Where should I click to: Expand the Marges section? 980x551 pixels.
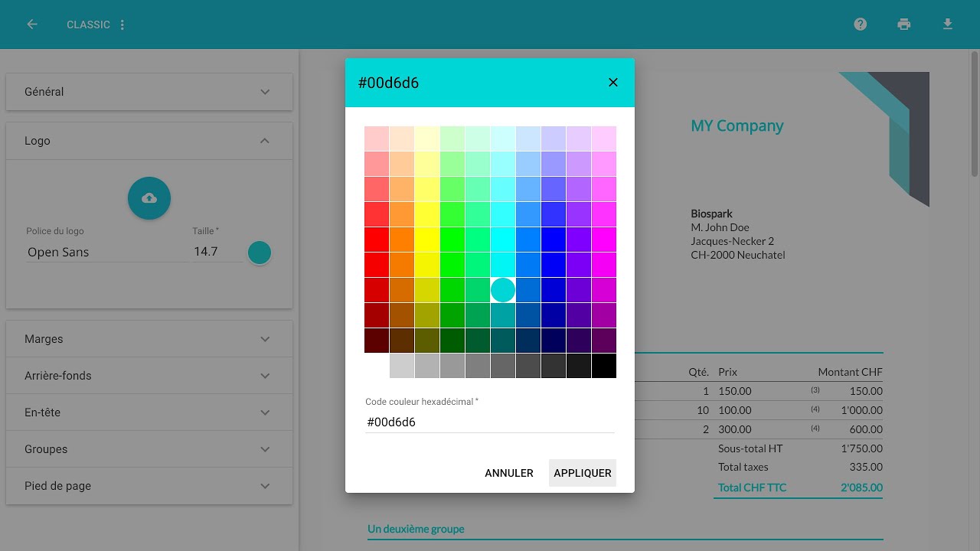(x=149, y=339)
